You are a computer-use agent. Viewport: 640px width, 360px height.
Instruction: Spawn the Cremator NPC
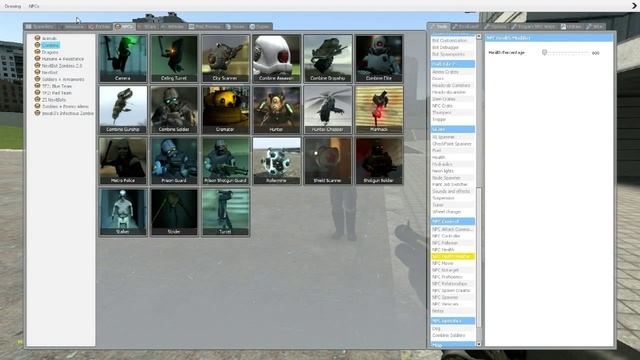tap(225, 109)
